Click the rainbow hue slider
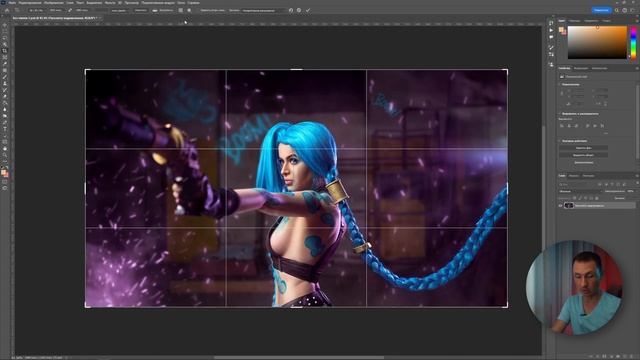 633,42
